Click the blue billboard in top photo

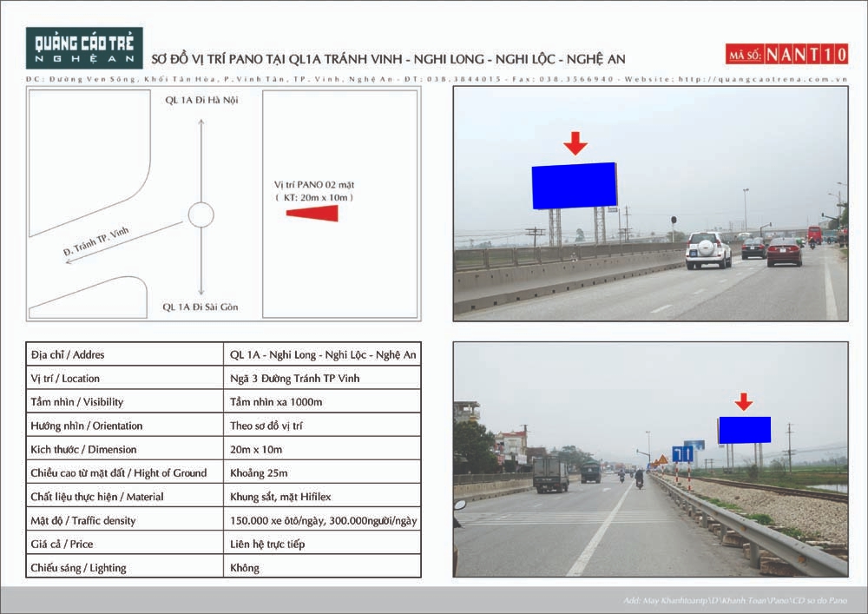point(575,186)
